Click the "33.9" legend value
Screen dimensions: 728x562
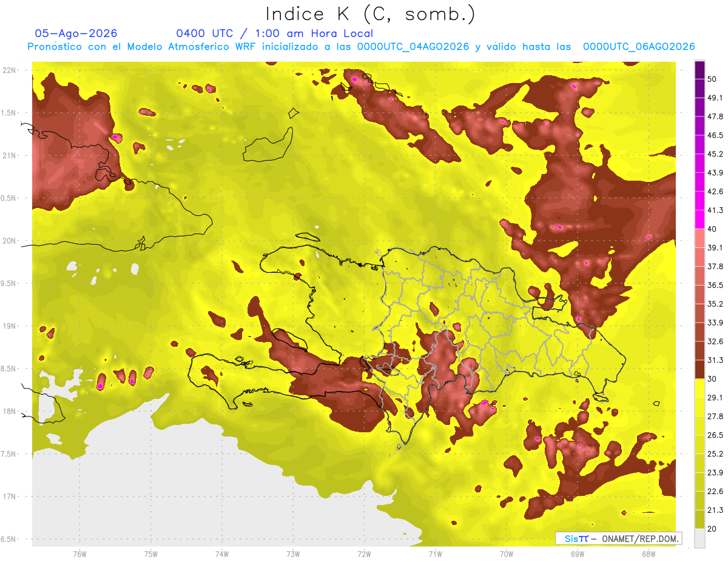pyautogui.click(x=715, y=323)
